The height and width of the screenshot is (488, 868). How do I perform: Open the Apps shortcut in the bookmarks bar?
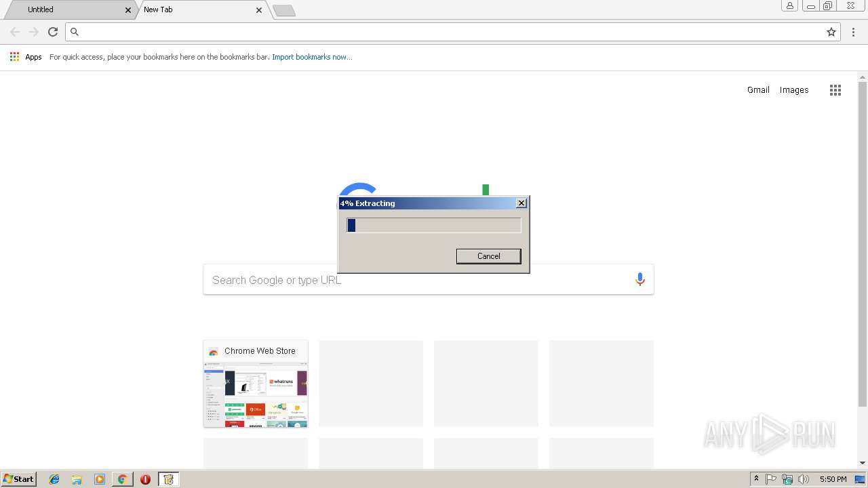click(x=26, y=57)
